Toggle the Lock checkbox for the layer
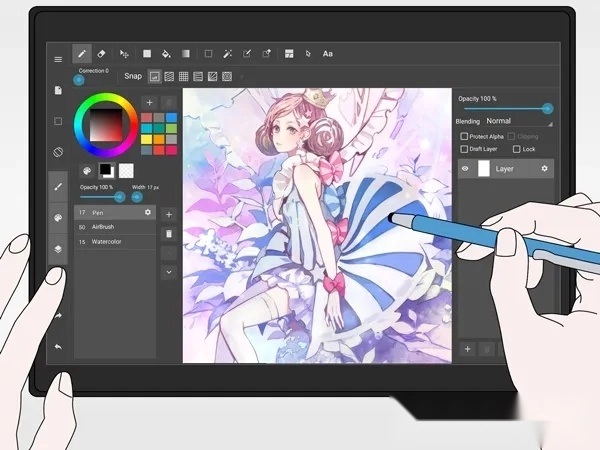 pos(516,149)
